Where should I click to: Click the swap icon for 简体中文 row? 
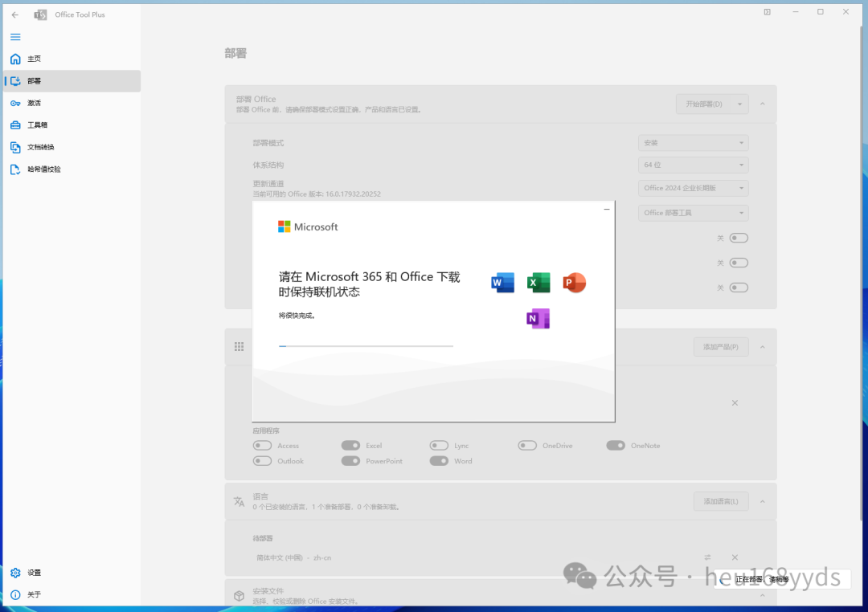tap(707, 557)
